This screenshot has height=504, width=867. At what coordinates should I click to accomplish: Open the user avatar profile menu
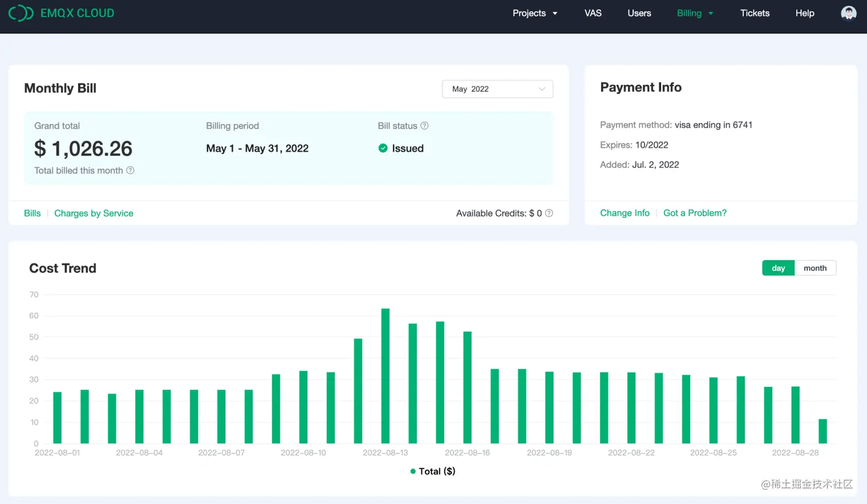tap(848, 13)
